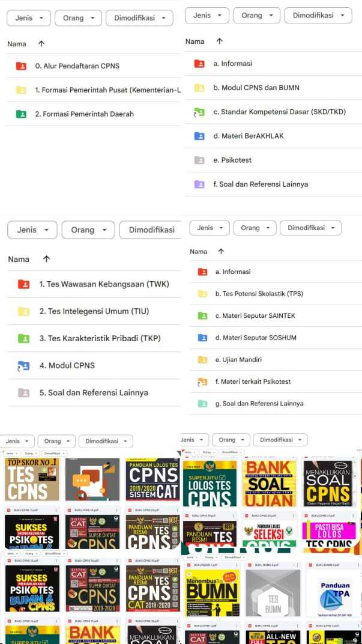
Task: Click the Nama sort arrow above 0. Alur Pendaftaran CPNS
Action: point(41,44)
